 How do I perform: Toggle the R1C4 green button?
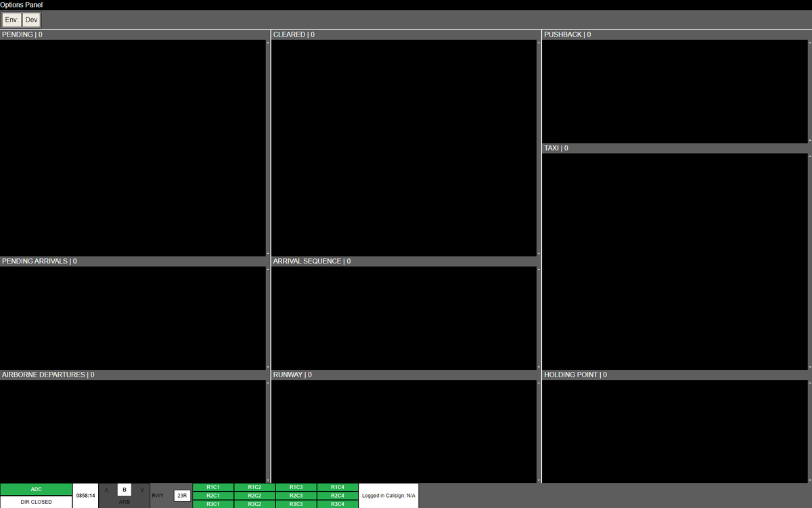tap(337, 487)
